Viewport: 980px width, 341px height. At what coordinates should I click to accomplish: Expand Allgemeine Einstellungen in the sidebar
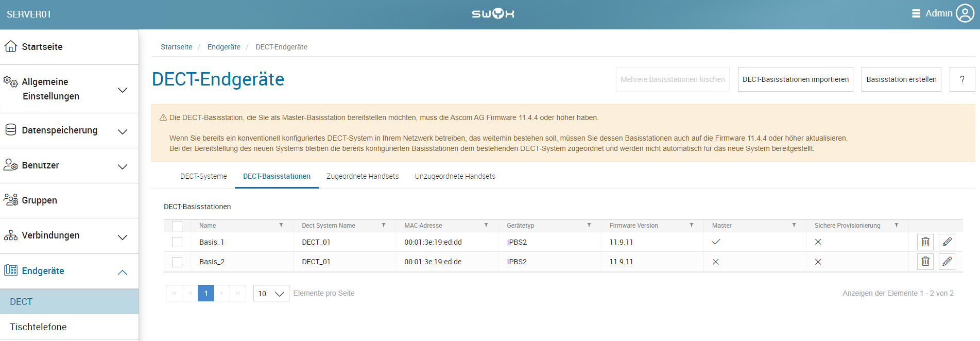coord(122,90)
